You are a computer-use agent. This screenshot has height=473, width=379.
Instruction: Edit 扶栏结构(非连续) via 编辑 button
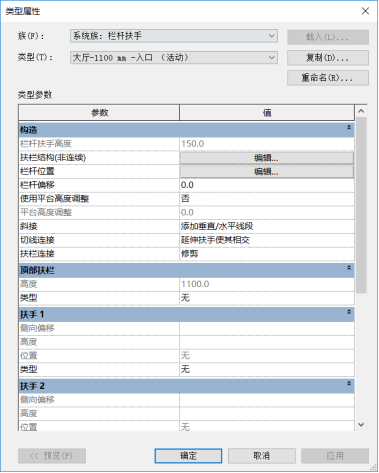pos(267,158)
